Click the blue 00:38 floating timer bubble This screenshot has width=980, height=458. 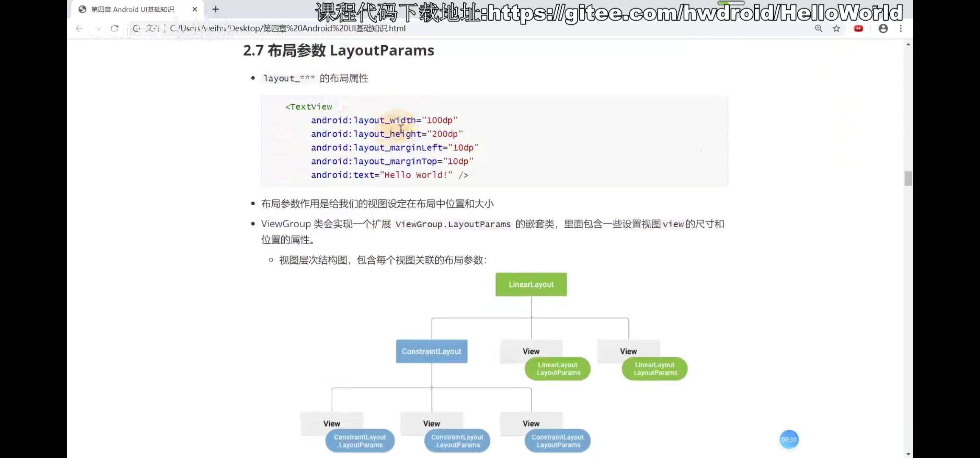pos(789,439)
